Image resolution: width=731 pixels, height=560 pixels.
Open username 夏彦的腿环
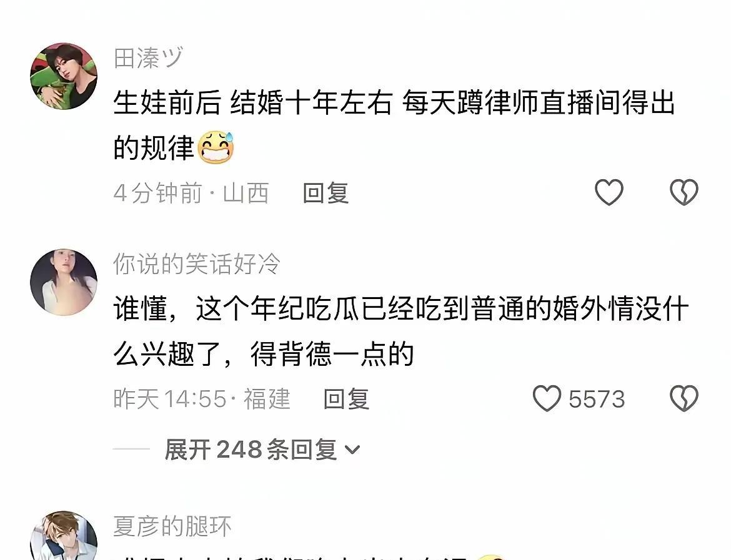pos(172,526)
